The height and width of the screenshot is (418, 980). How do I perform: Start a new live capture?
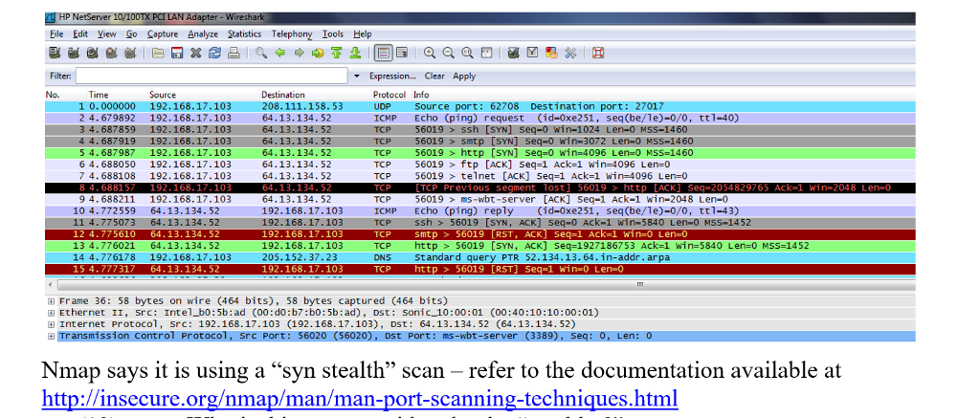tap(92, 54)
